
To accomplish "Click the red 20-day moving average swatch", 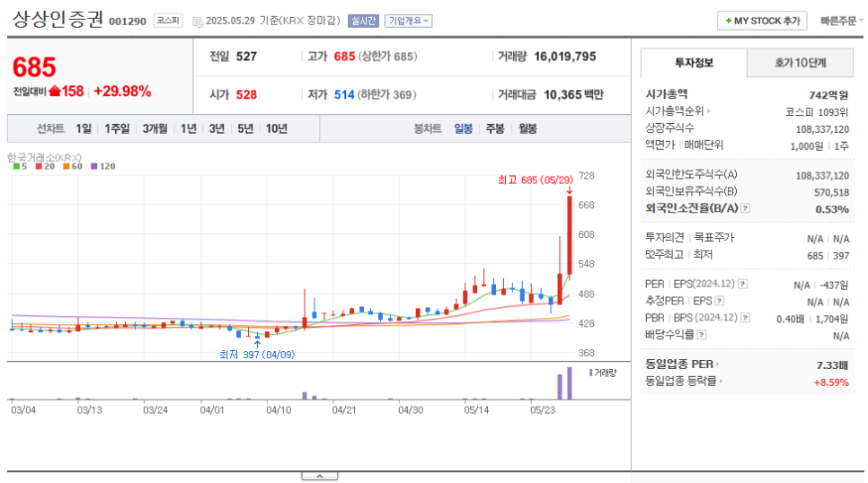I will (x=39, y=166).
